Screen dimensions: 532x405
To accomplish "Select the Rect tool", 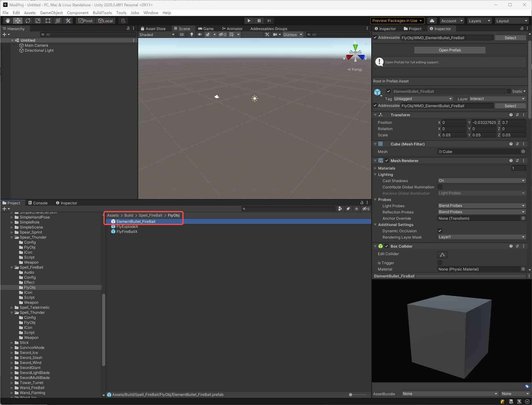I will (x=48, y=21).
